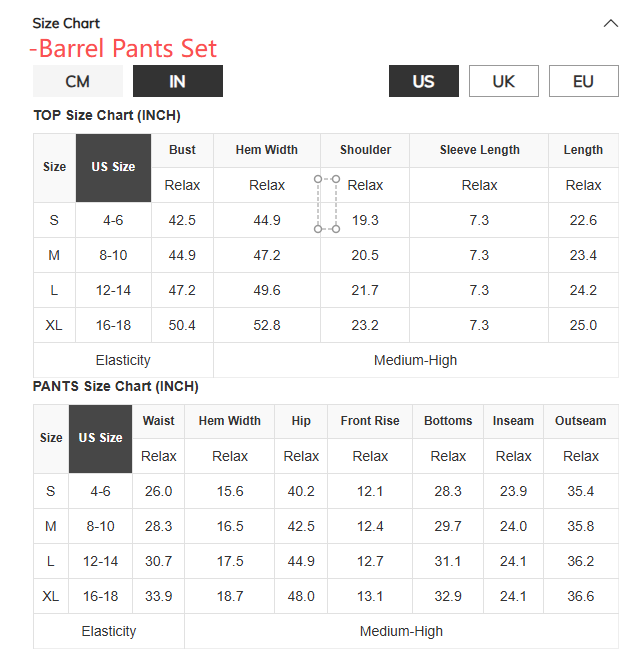Screen dimensions: 638x661
Task: Collapse the Size Chart section chevron
Action: [610, 24]
